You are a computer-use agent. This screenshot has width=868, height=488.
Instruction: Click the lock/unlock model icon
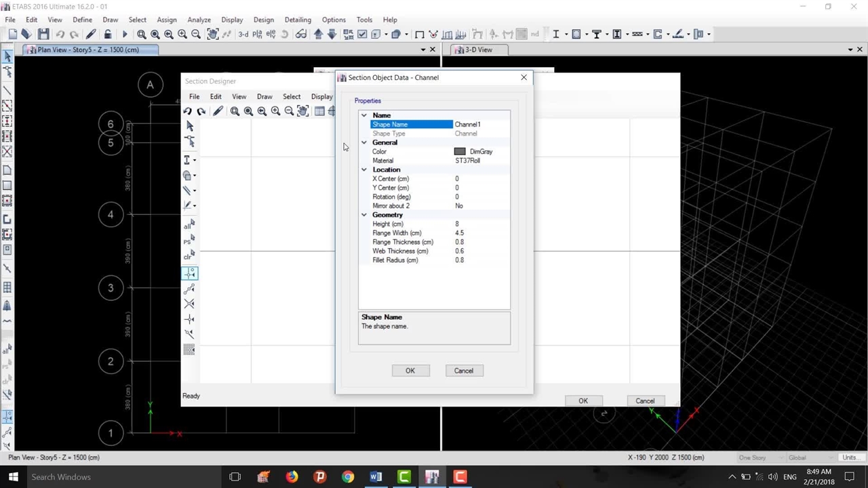coord(107,34)
